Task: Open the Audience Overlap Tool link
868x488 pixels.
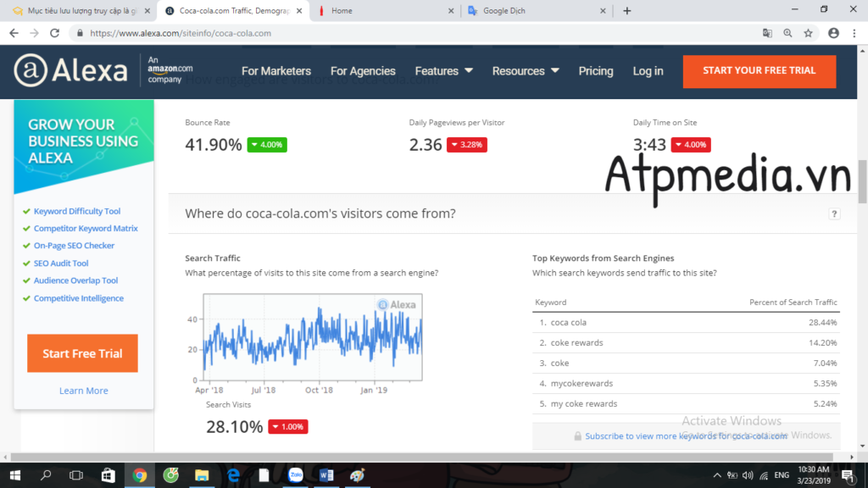Action: (x=75, y=280)
